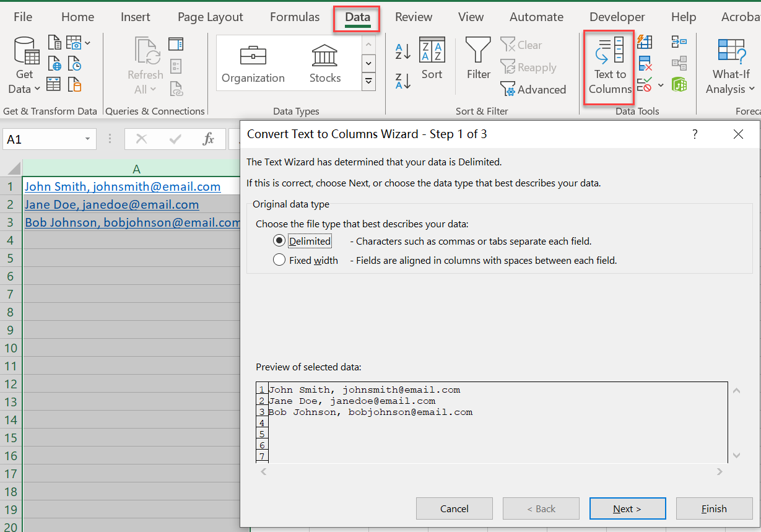The height and width of the screenshot is (532, 761).
Task: Select row 10 header
Action: [x=11, y=348]
